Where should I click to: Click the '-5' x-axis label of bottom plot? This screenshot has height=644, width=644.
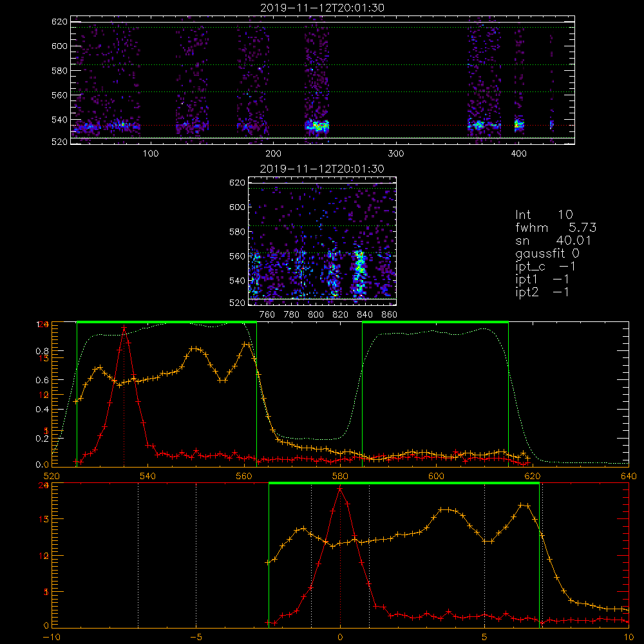pyautogui.click(x=196, y=637)
